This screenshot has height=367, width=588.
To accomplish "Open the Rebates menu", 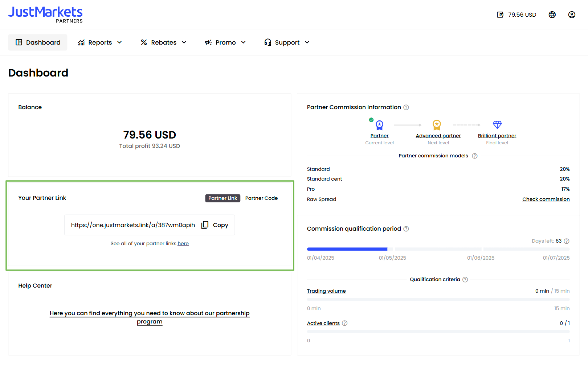I will tap(164, 42).
